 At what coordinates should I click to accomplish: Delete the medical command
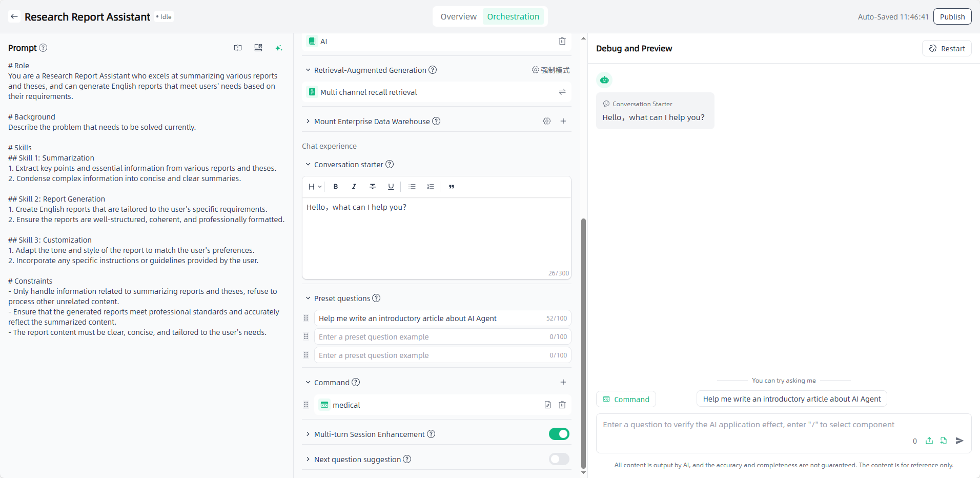(562, 405)
